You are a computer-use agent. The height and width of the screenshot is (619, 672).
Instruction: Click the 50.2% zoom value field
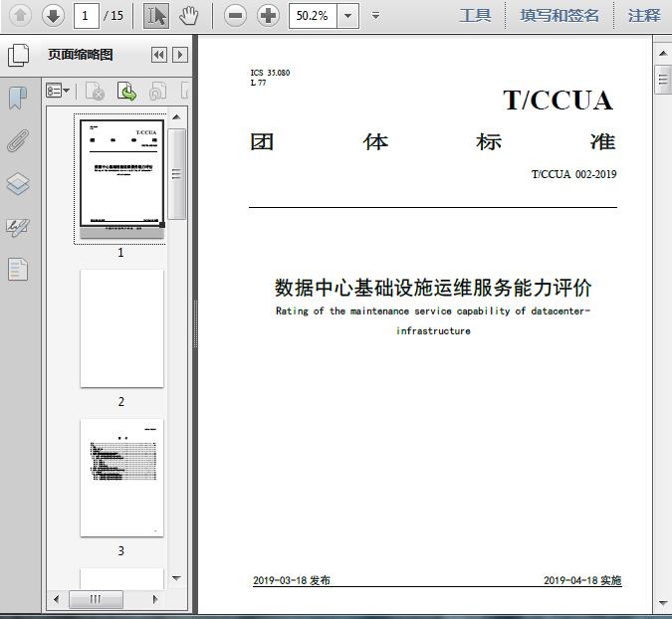313,16
